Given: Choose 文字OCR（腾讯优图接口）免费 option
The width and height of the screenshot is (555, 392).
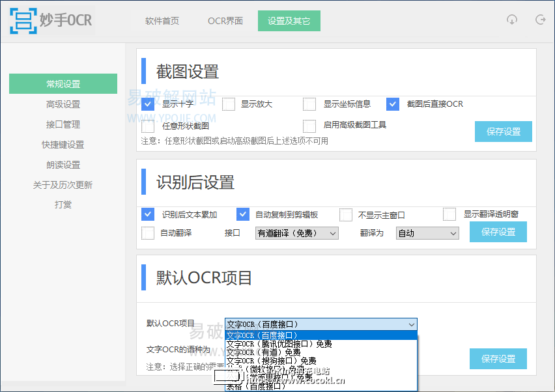Looking at the screenshot, I should coord(321,344).
